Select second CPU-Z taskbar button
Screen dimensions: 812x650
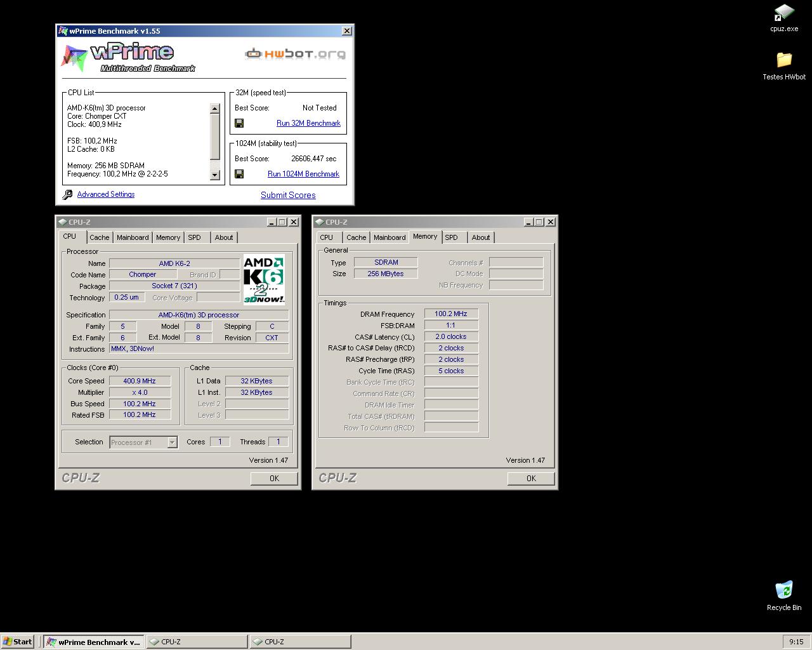300,642
